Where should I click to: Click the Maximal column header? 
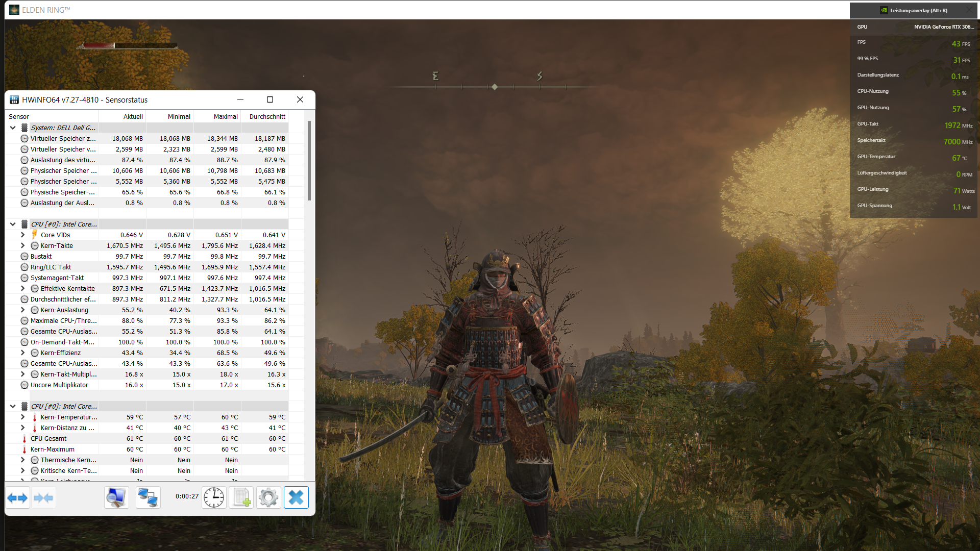pos(226,116)
